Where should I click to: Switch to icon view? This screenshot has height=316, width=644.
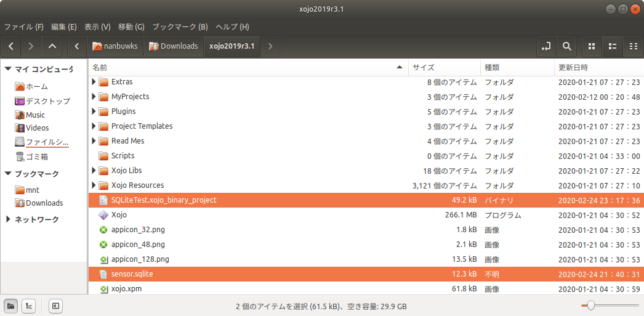pyautogui.click(x=592, y=46)
